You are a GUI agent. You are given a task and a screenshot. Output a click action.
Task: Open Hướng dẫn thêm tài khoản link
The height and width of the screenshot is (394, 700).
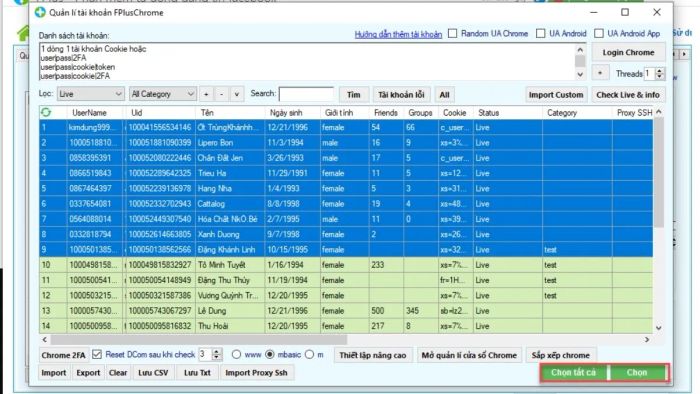[x=398, y=34]
